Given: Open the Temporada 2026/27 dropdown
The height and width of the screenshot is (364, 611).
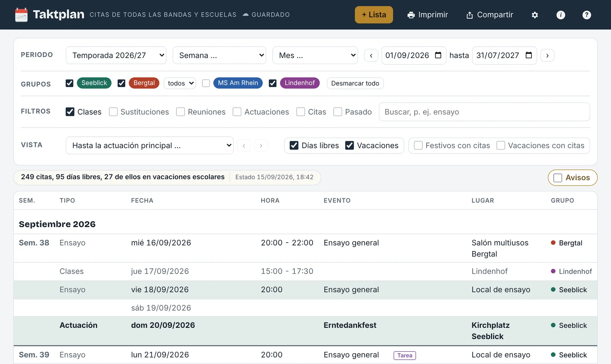Looking at the screenshot, I should tap(116, 55).
